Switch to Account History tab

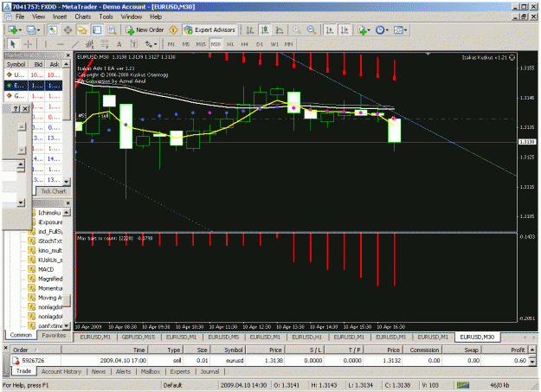(x=61, y=371)
